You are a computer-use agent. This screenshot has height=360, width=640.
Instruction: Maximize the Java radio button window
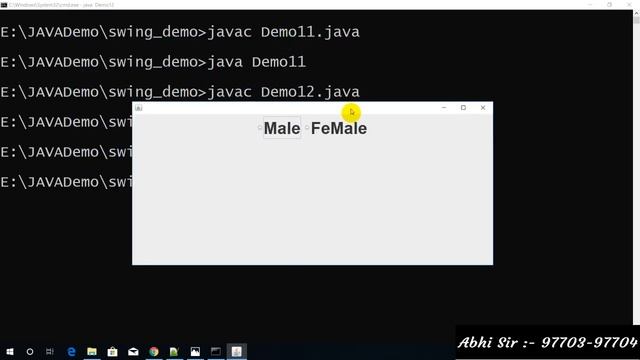tap(463, 108)
